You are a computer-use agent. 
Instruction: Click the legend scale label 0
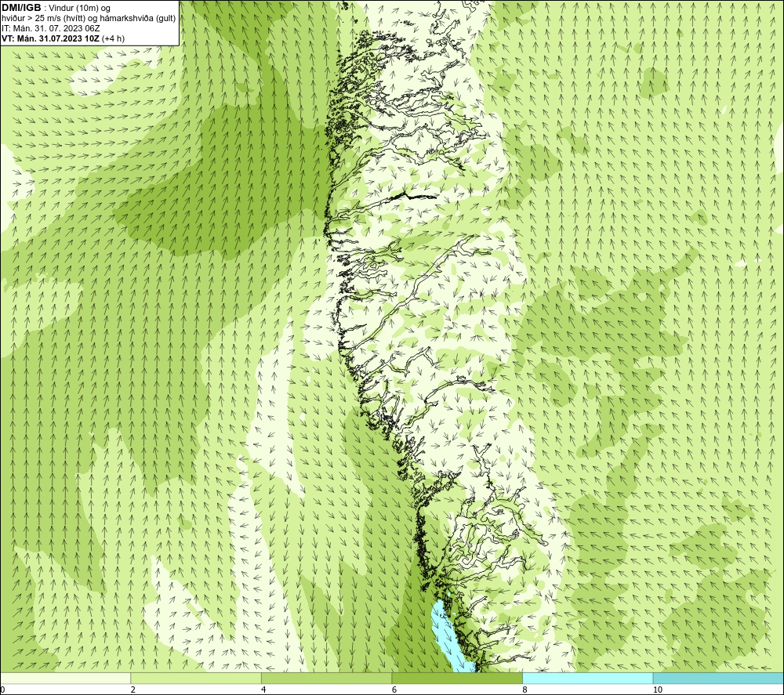coord(2,690)
